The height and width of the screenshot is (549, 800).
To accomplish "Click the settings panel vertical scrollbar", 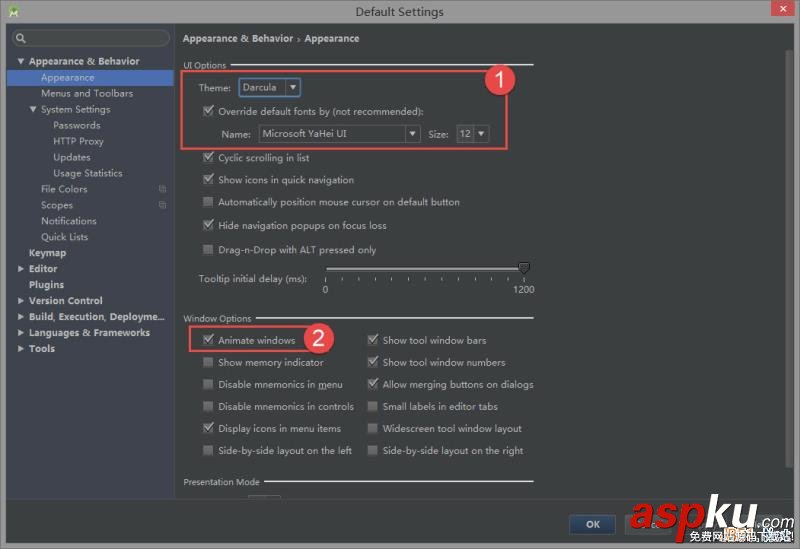I will point(790,260).
